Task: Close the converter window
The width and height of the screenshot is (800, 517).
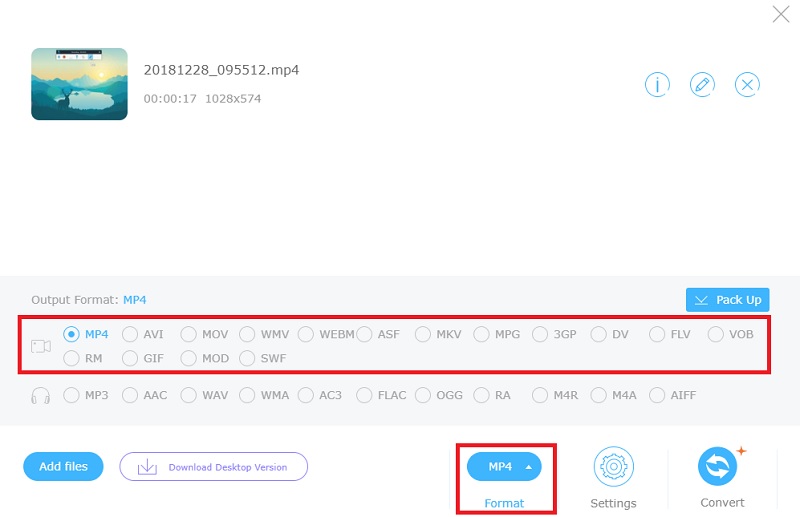Action: point(780,14)
